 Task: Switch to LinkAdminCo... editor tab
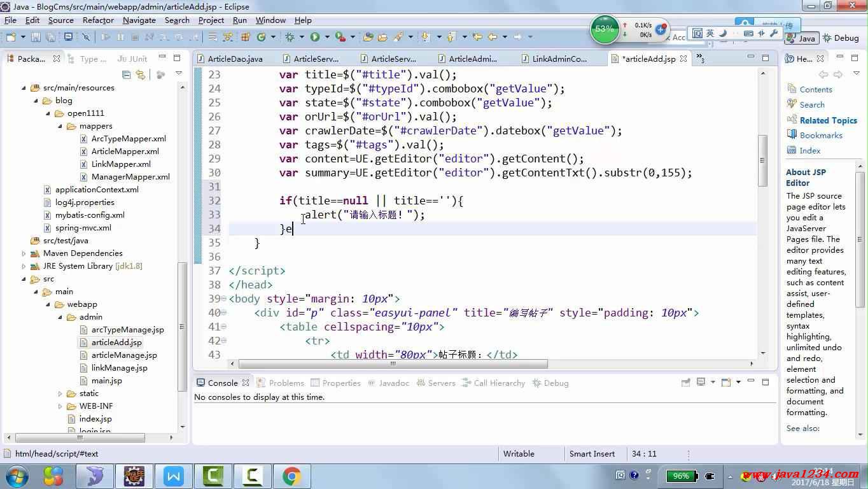pos(560,59)
